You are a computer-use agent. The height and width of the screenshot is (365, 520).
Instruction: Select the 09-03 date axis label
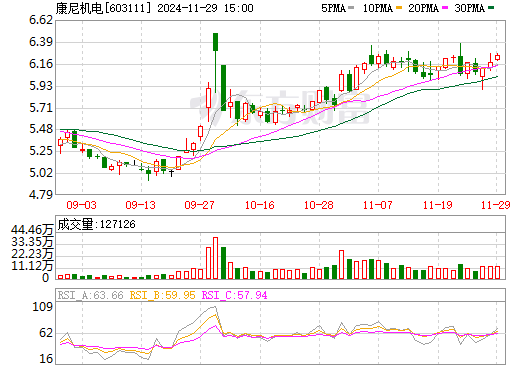(x=82, y=205)
